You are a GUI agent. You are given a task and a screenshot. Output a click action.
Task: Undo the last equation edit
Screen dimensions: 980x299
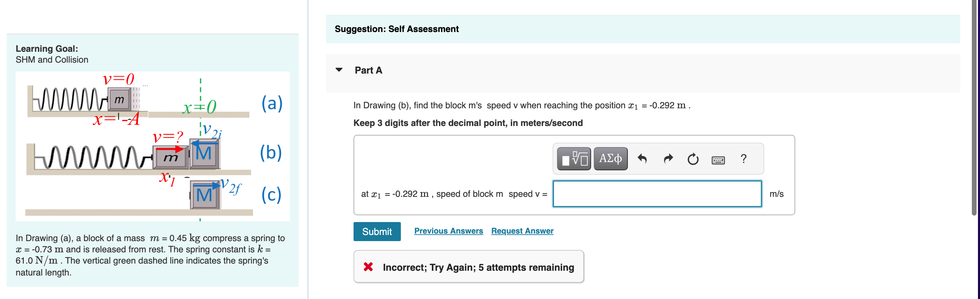coord(642,159)
